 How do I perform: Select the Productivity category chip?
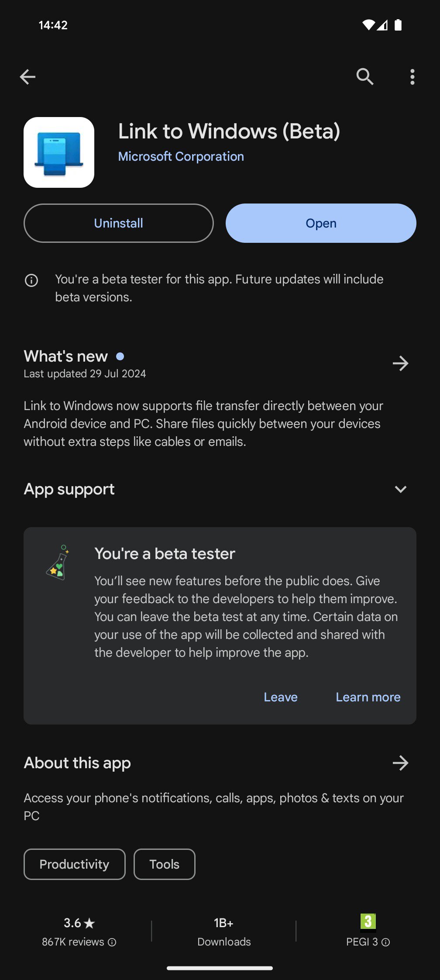tap(75, 864)
